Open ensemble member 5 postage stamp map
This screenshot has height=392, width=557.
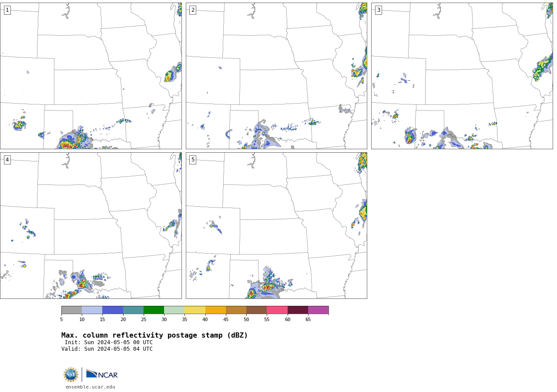coord(276,225)
